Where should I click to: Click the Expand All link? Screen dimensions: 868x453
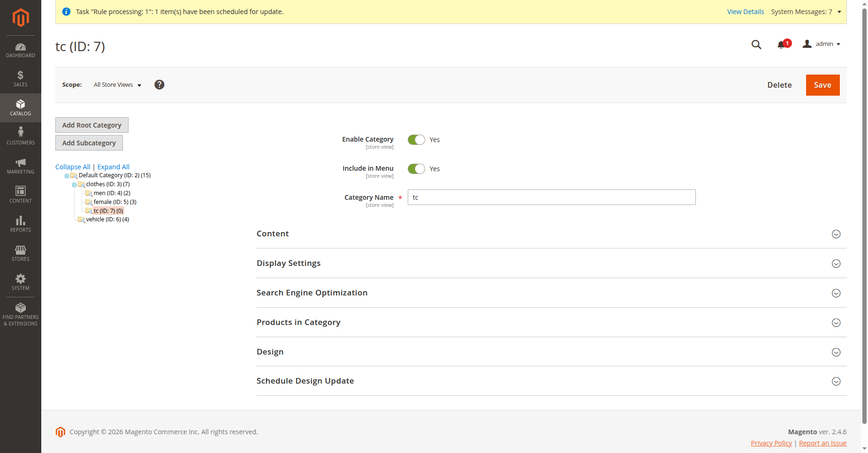point(114,167)
